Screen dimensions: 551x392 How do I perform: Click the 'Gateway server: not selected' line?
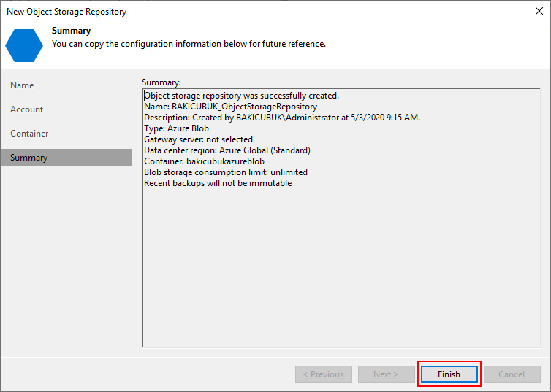click(x=198, y=139)
